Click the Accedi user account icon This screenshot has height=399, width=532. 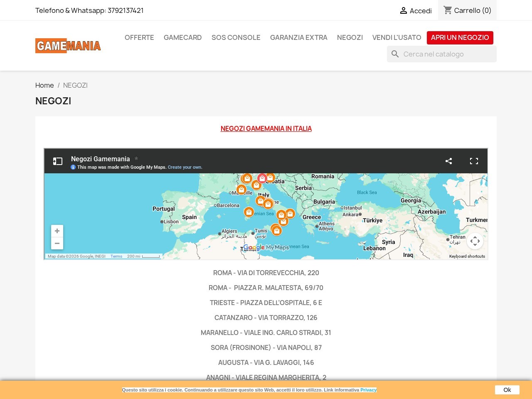coord(404,11)
